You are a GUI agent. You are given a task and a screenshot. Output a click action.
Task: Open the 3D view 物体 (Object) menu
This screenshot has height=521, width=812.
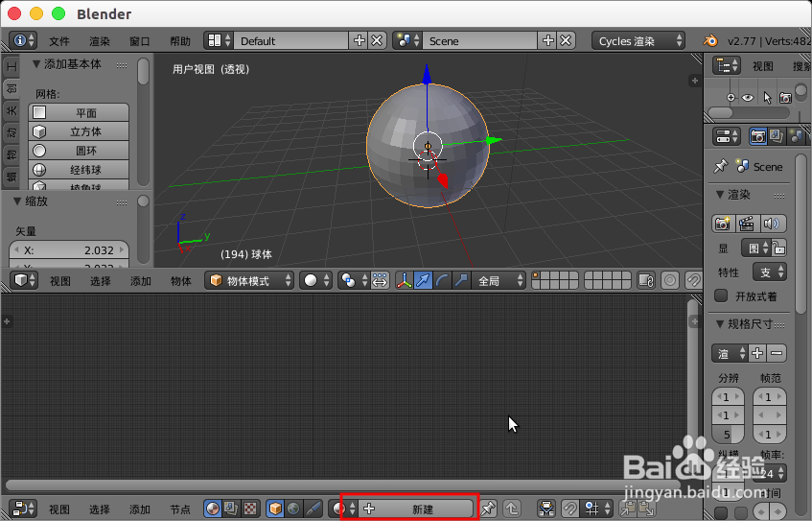pos(181,281)
